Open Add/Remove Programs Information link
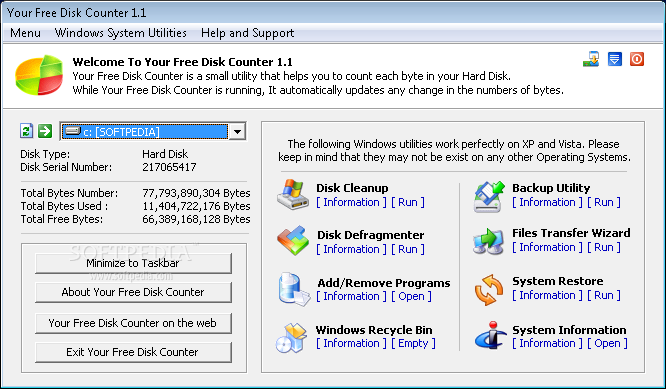666x389 pixels. click(x=351, y=296)
